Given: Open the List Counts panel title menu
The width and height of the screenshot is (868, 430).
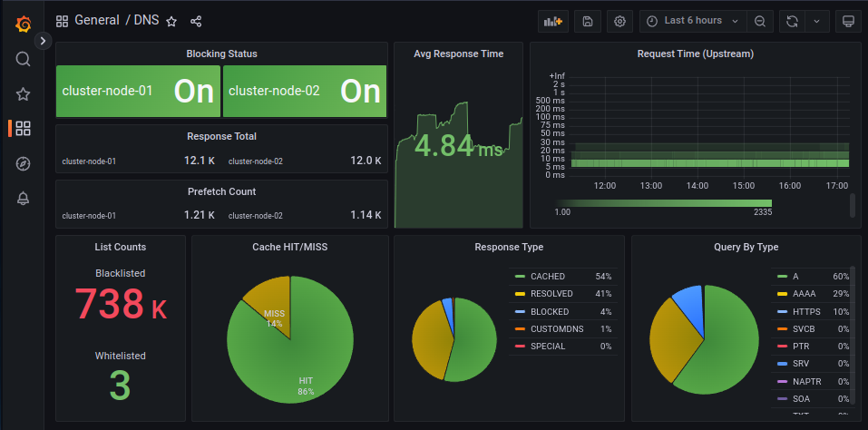Looking at the screenshot, I should (120, 247).
